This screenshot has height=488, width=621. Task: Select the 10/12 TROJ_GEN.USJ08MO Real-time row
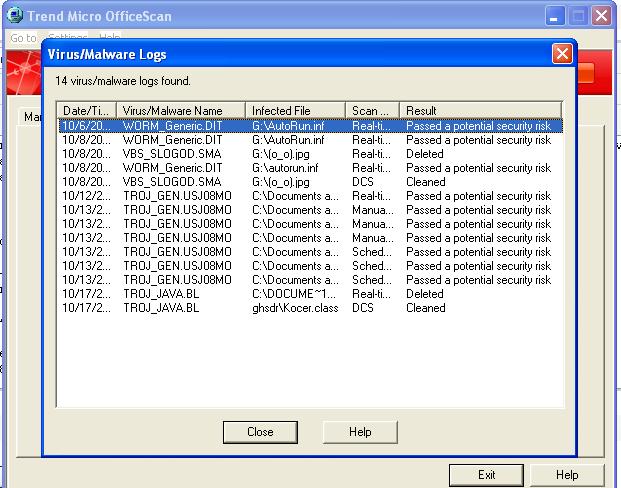(310, 196)
